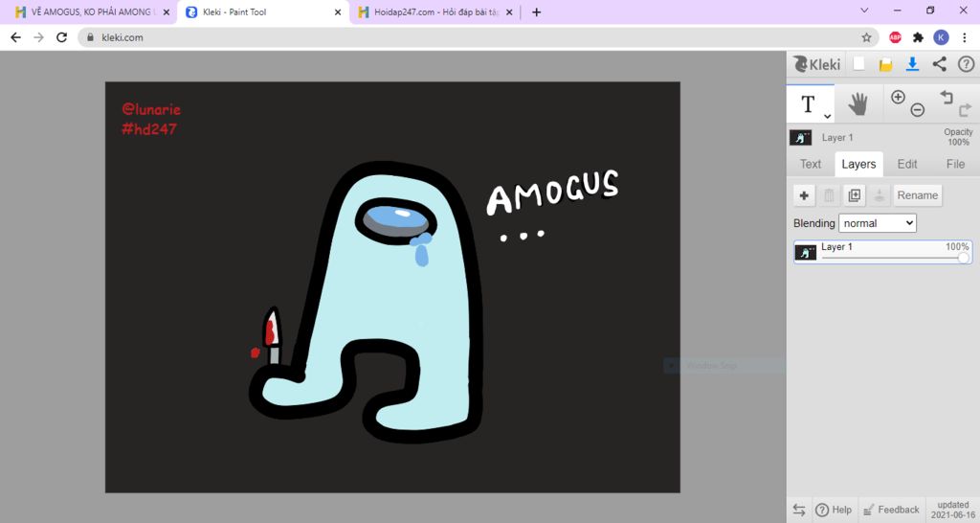Click the Rename layer button
This screenshot has height=523, width=980.
[x=918, y=195]
